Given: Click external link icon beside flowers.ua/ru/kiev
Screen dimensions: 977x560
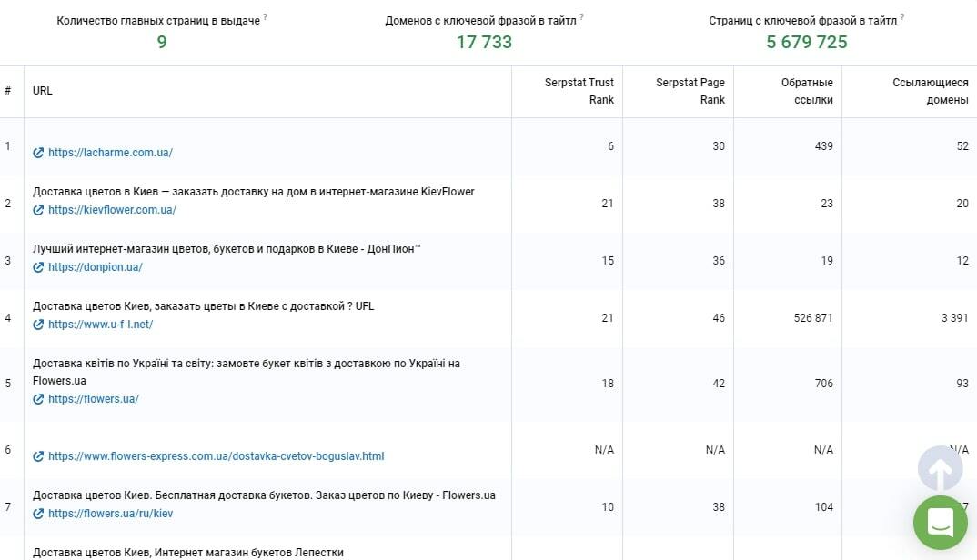Looking at the screenshot, I should [x=38, y=514].
